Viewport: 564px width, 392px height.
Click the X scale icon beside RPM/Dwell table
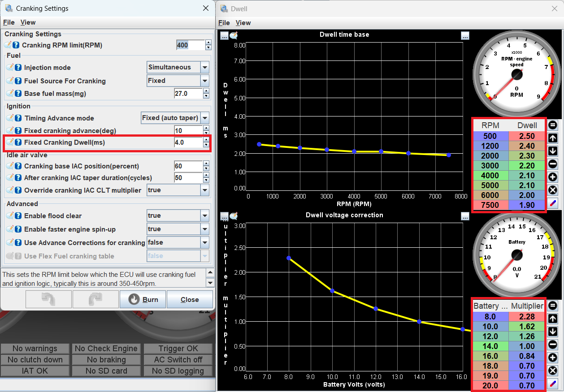(553, 190)
